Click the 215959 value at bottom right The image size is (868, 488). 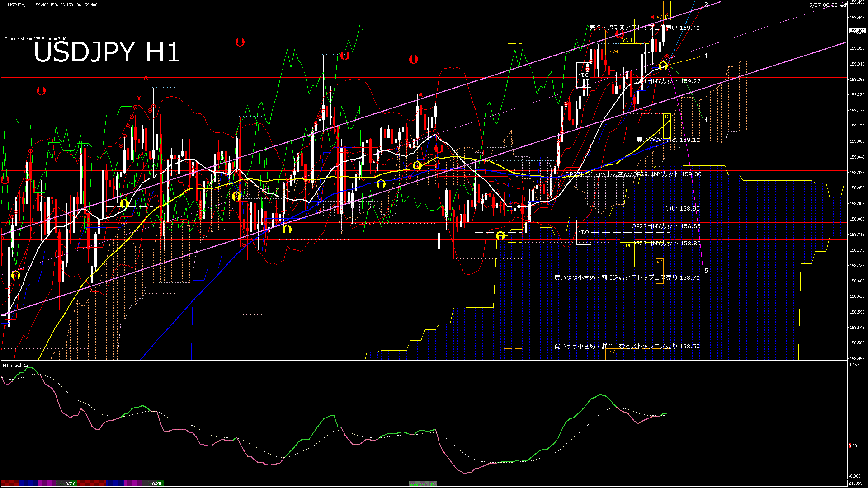click(x=855, y=483)
